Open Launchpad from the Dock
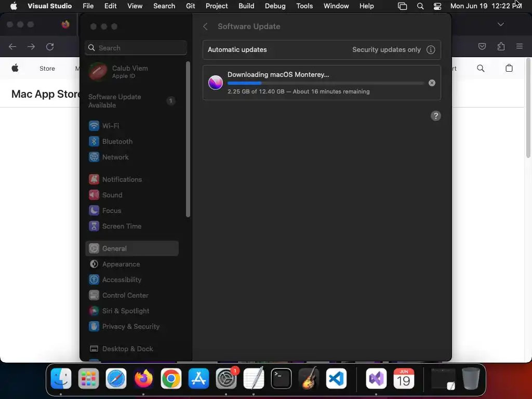The height and width of the screenshot is (399, 532). pos(88,378)
